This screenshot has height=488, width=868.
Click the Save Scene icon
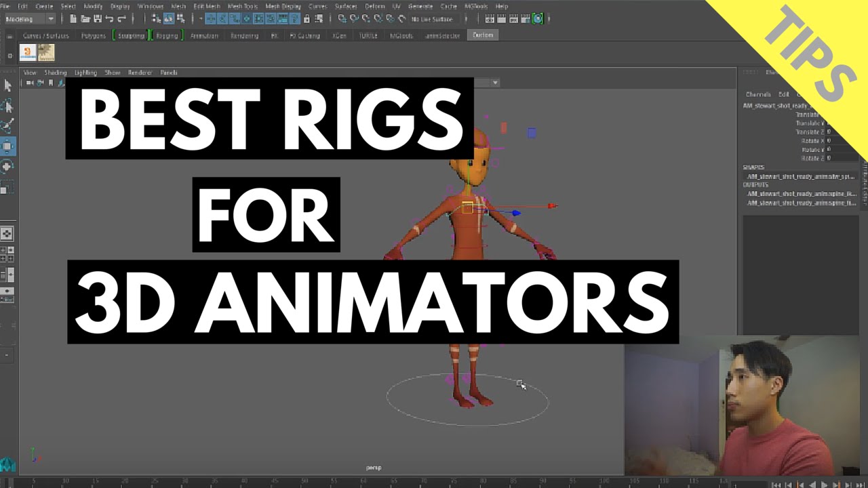[98, 19]
